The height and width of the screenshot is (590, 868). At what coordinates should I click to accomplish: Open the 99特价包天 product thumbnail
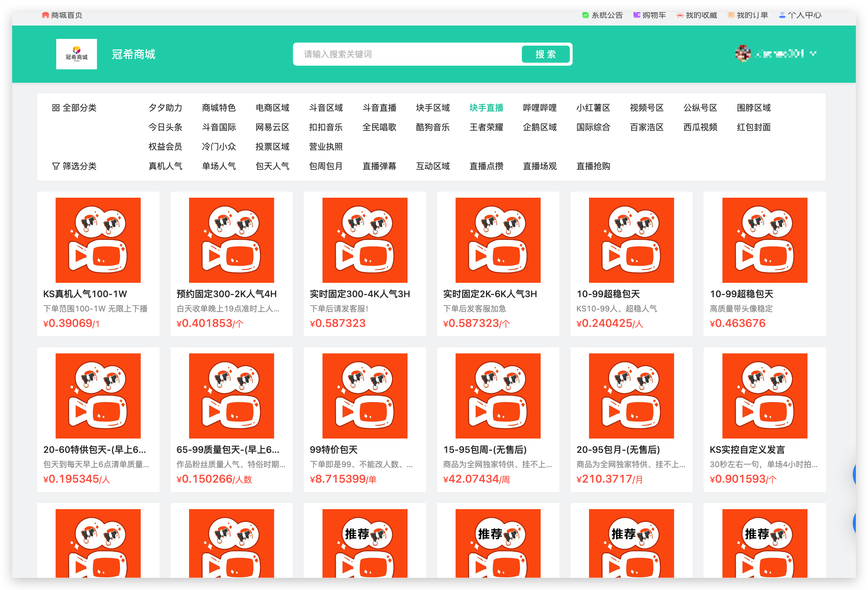point(364,396)
